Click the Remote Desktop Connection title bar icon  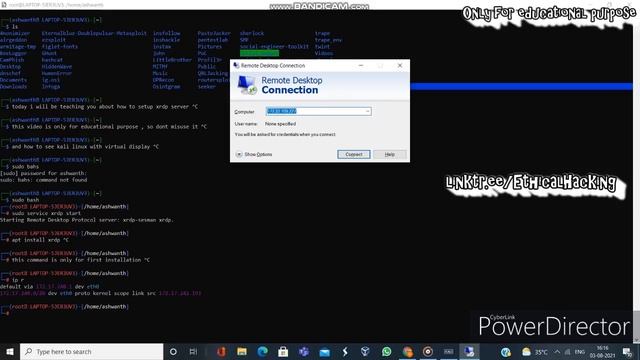click(x=236, y=65)
